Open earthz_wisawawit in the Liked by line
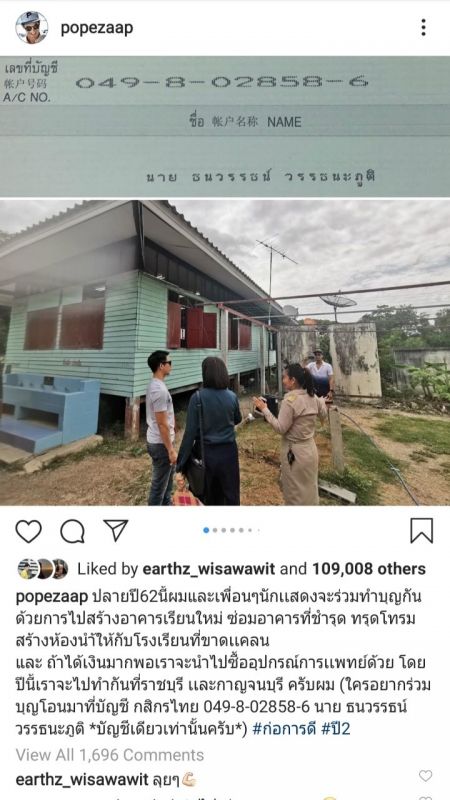 (209, 569)
